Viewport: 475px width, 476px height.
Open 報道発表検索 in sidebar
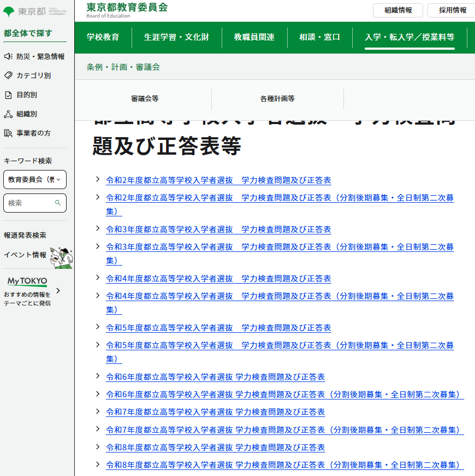[25, 236]
